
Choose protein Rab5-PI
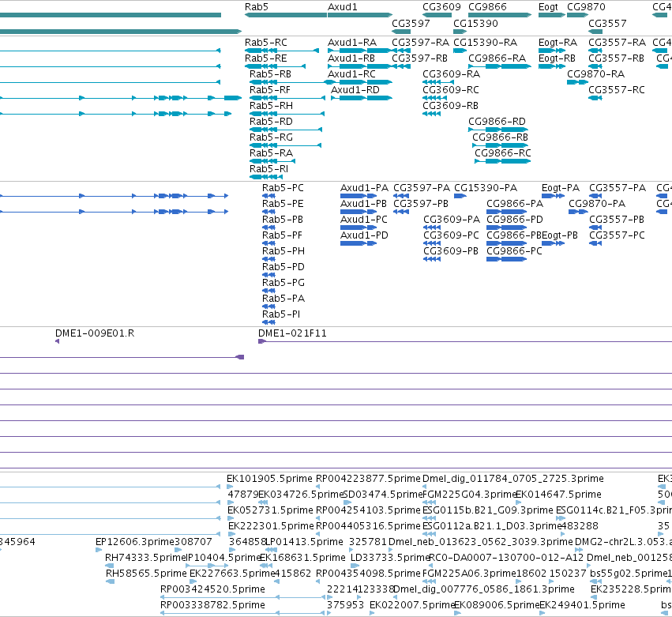[281, 314]
